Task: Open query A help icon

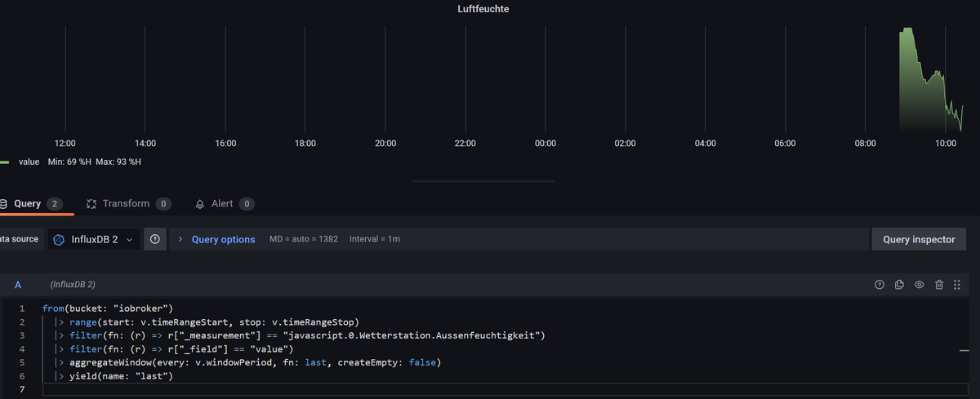Action: pos(880,285)
